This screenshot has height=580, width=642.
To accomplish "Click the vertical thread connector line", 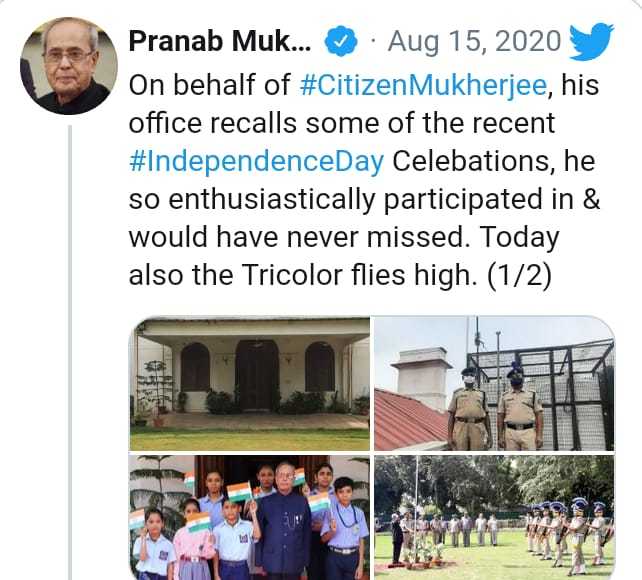I will point(70,353).
